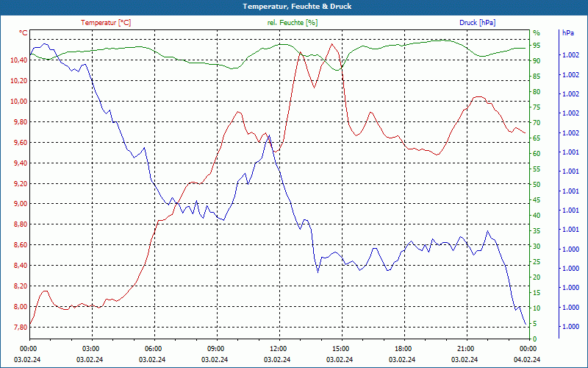Viewport: 588px width, 368px height.
Task: Click green humidity axis value '65'
Action: [x=537, y=138]
